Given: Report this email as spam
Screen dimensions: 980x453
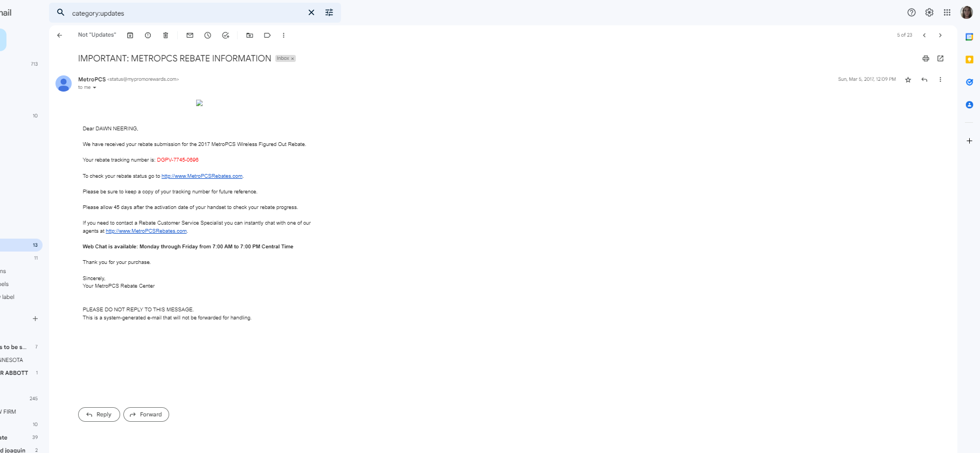Looking at the screenshot, I should click(x=148, y=36).
